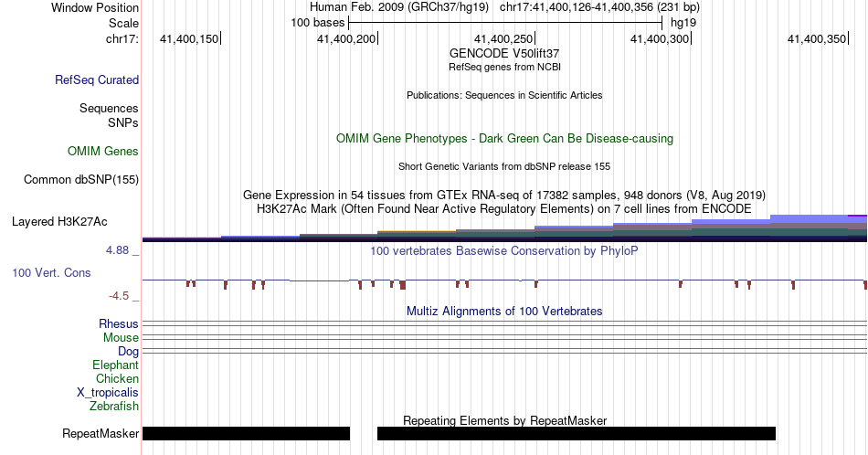Click the Sequences label

tap(109, 108)
